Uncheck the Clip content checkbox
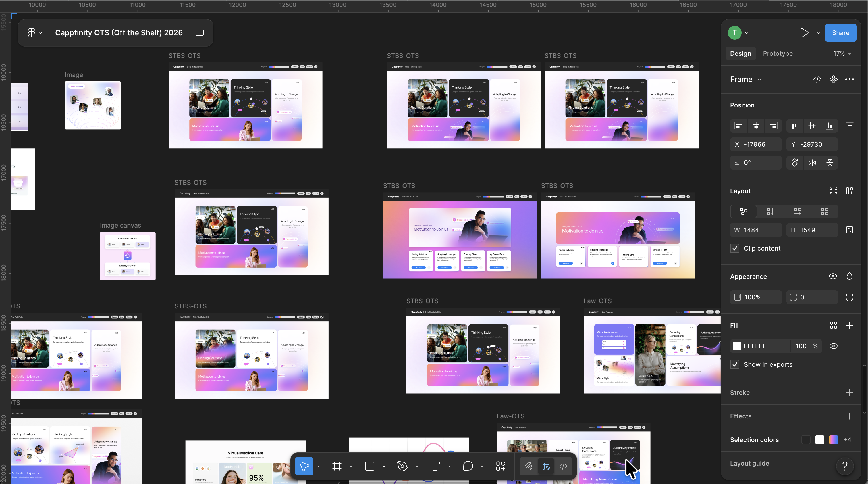 click(734, 249)
